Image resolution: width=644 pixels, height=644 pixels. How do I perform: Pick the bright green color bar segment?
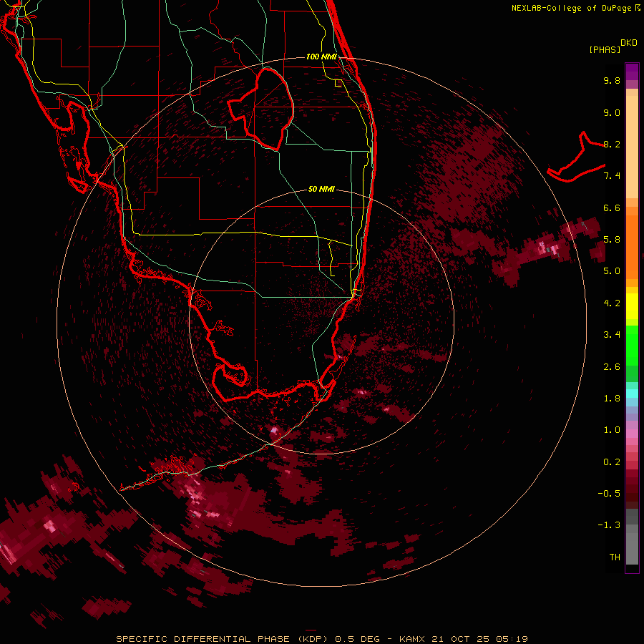632,345
